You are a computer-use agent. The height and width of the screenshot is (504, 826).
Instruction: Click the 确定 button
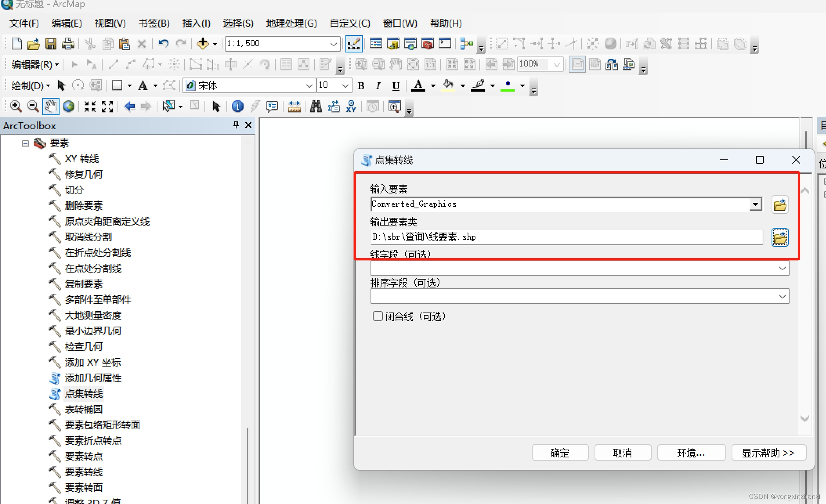(560, 453)
